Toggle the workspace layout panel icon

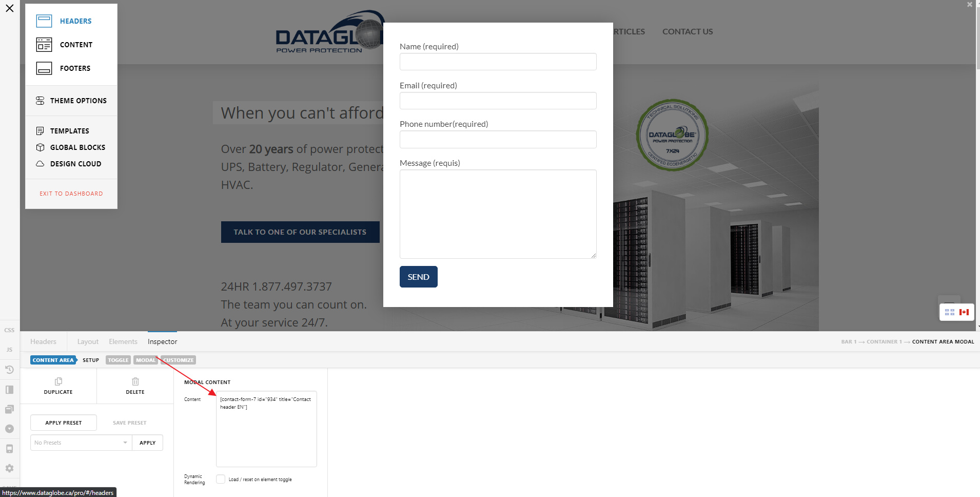(x=9, y=390)
